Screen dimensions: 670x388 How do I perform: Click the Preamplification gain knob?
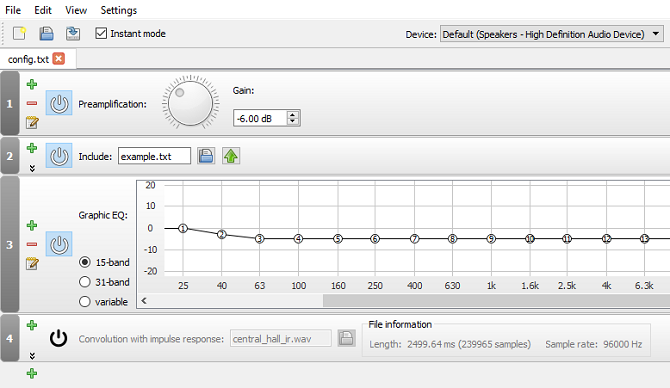[191, 103]
